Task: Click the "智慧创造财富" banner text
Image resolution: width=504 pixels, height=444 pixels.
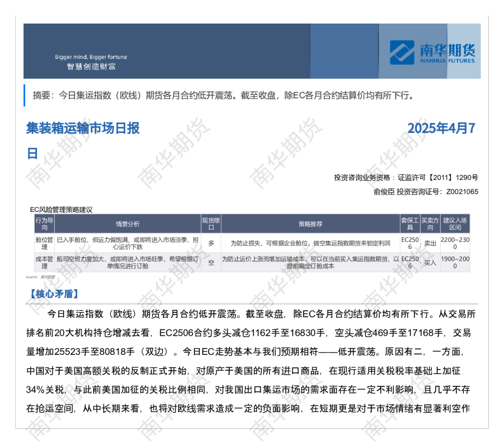Action: click(91, 67)
